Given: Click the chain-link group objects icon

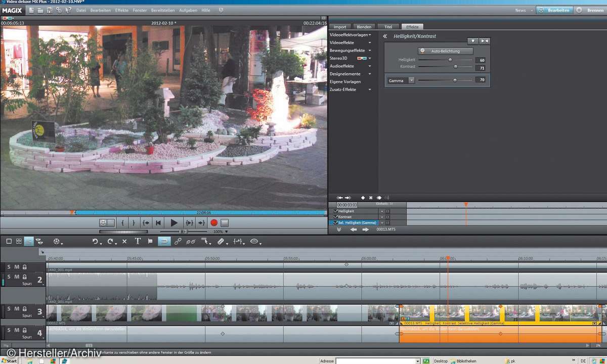Looking at the screenshot, I should 178,242.
